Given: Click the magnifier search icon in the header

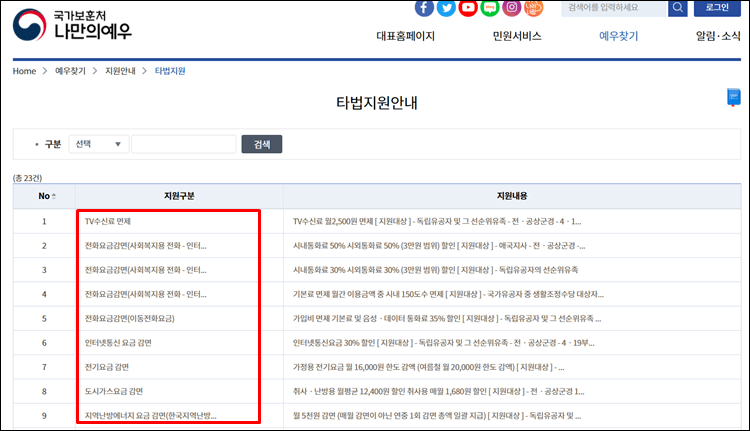Looking at the screenshot, I should tap(678, 8).
